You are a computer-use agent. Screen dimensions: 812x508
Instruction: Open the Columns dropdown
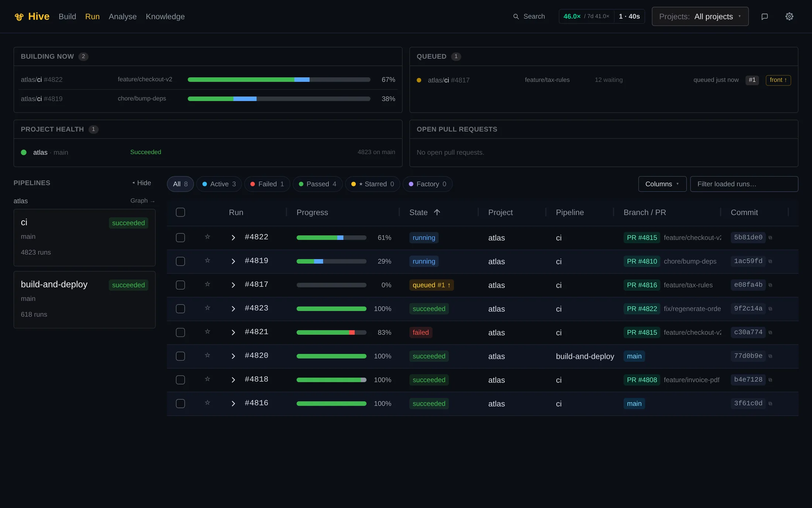click(x=662, y=184)
